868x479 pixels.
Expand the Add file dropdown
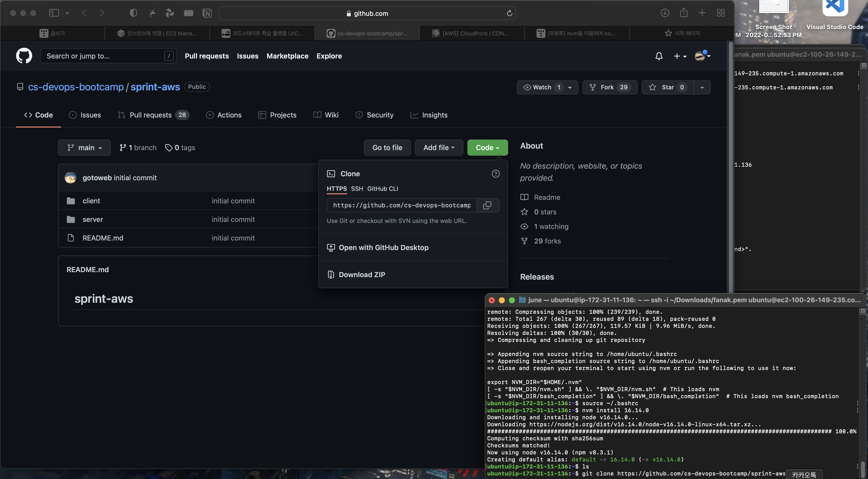tap(439, 148)
